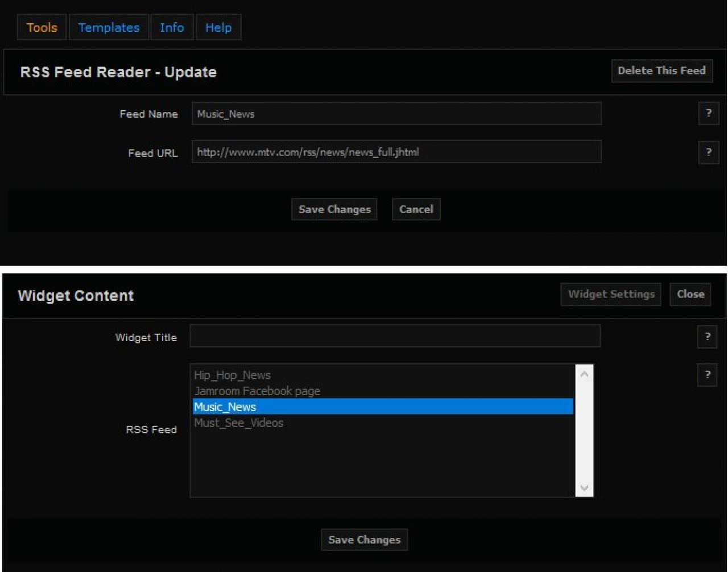Click help icon beside Widget Title field
Viewport: 728px width, 572px height.
(x=707, y=337)
